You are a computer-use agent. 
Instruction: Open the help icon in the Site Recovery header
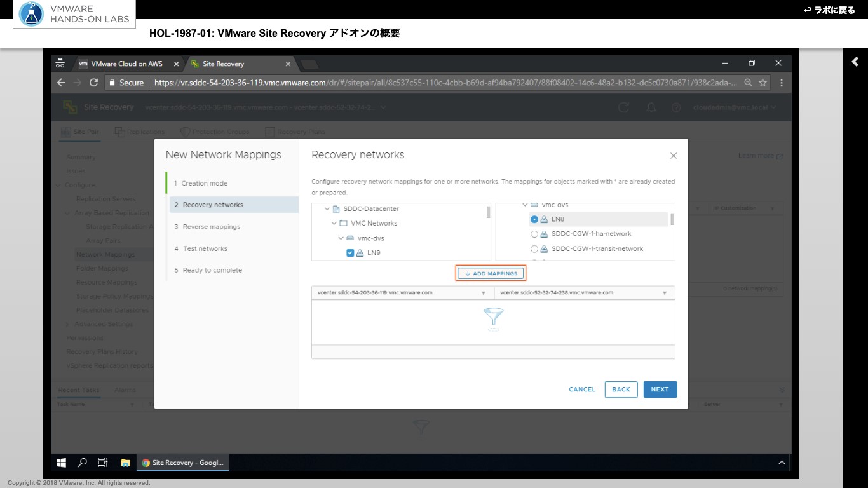(x=676, y=107)
